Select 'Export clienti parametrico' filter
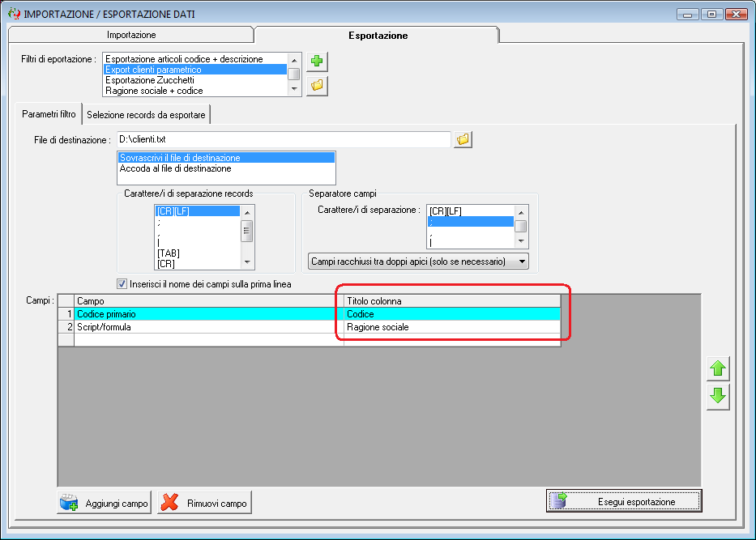The width and height of the screenshot is (756, 540). pos(195,70)
